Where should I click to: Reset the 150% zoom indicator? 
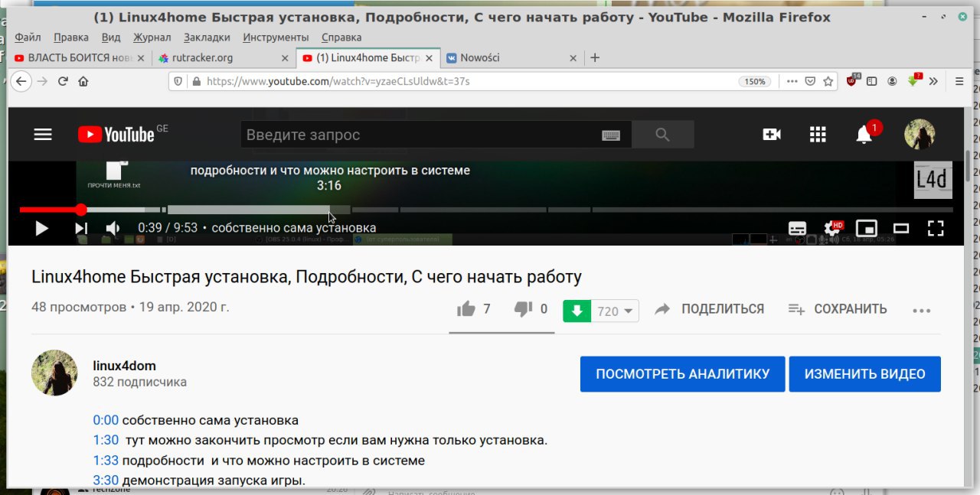[754, 81]
